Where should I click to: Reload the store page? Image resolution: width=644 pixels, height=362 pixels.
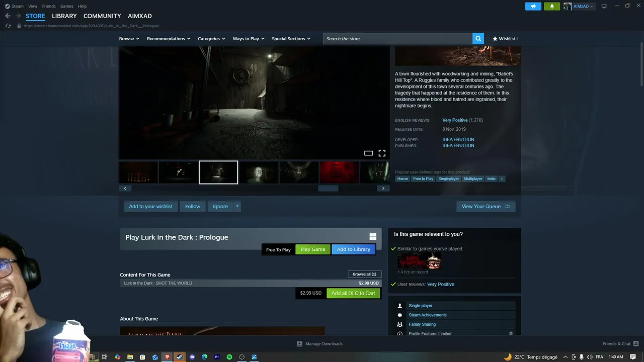pyautogui.click(x=8, y=26)
